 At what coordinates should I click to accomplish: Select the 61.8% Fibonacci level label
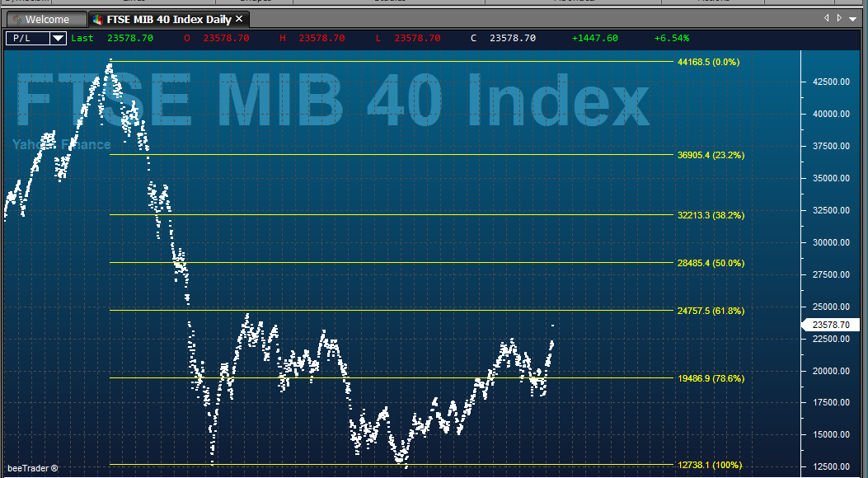click(x=711, y=311)
